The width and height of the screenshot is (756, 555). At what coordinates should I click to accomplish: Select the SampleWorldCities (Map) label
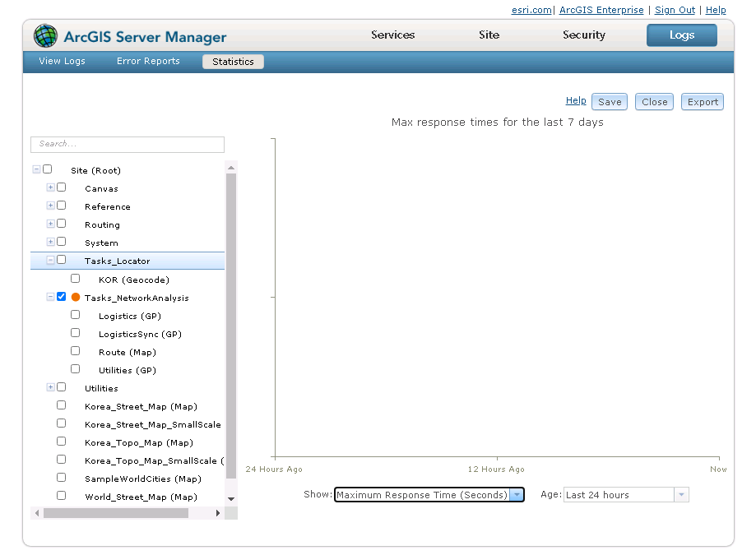[x=142, y=479]
